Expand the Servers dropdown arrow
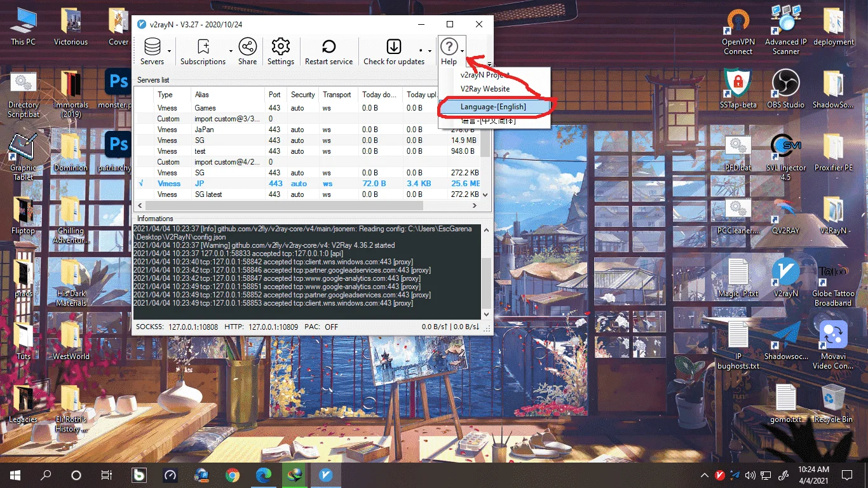This screenshot has height=488, width=868. tap(169, 51)
